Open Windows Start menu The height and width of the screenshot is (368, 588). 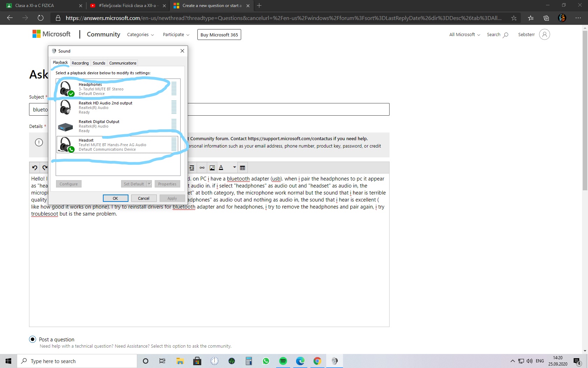tap(8, 361)
